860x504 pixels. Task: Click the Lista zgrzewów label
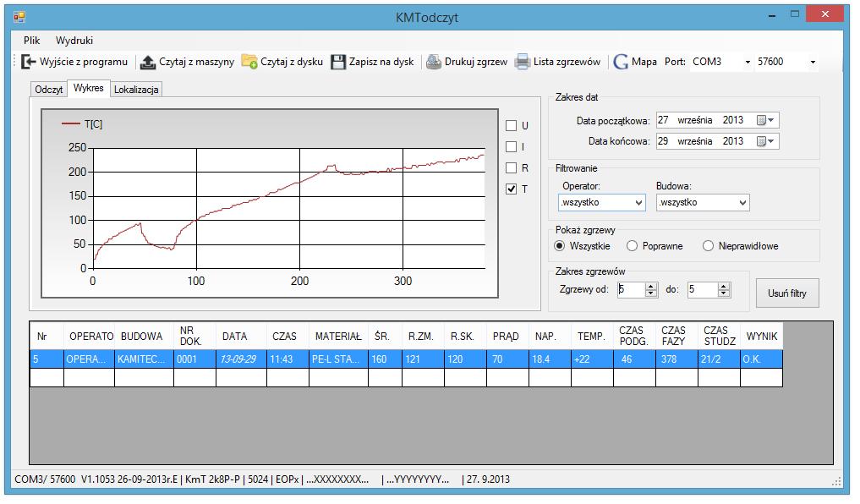[567, 62]
